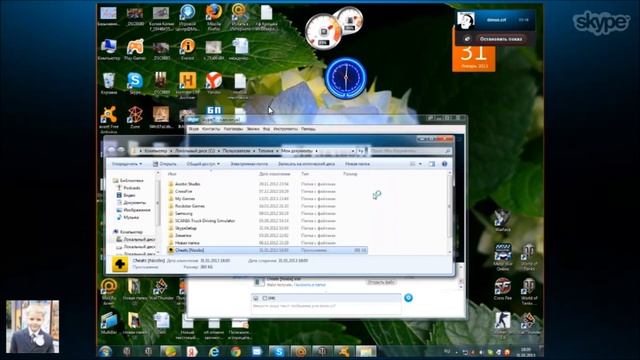Viewport: 640px width, 360px height.
Task: Toggle the Explorer preview pane button
Action: [432, 164]
